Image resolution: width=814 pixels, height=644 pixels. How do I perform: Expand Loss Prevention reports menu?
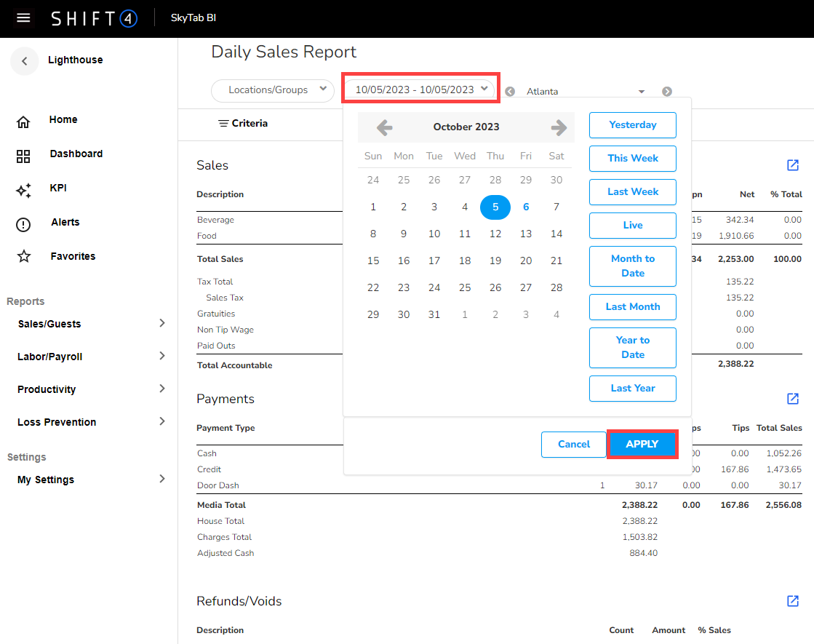tap(91, 422)
